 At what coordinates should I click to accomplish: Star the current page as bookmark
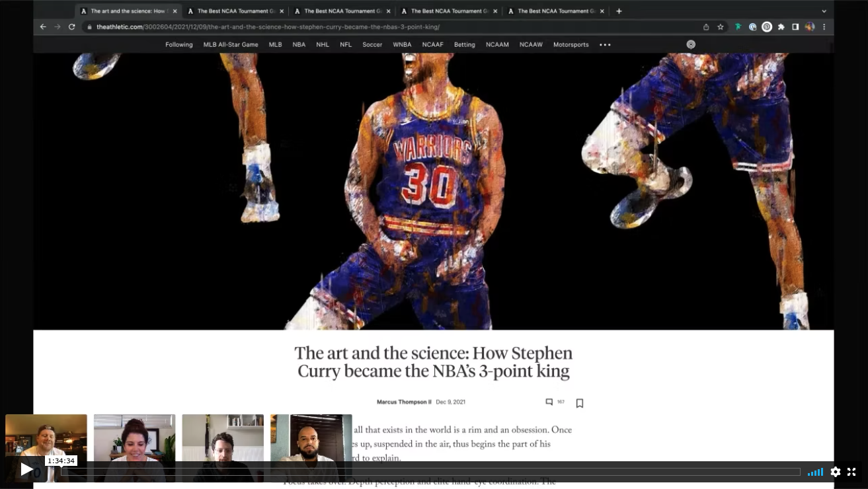[721, 27]
